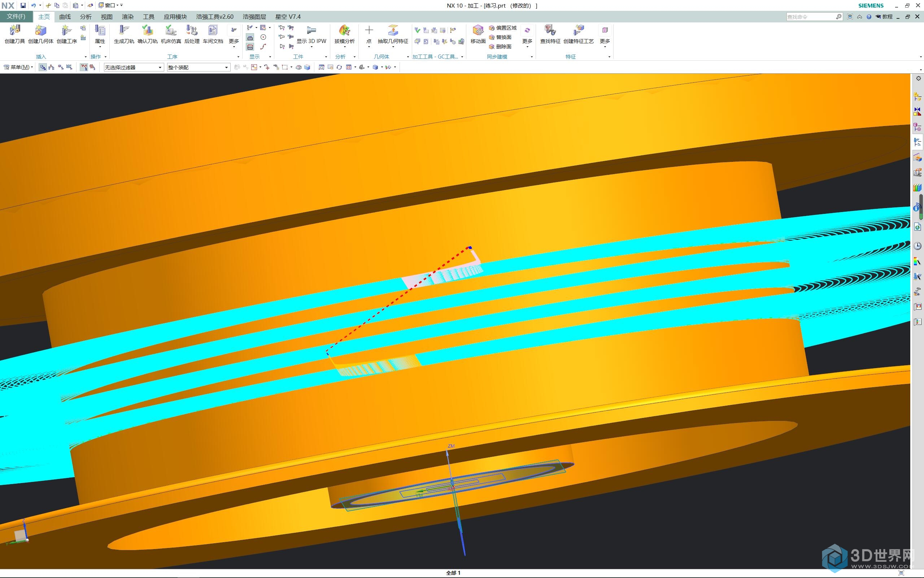The width and height of the screenshot is (924, 578).
Task: Click the shaded rendering style cube icon
Action: pyautogui.click(x=375, y=67)
